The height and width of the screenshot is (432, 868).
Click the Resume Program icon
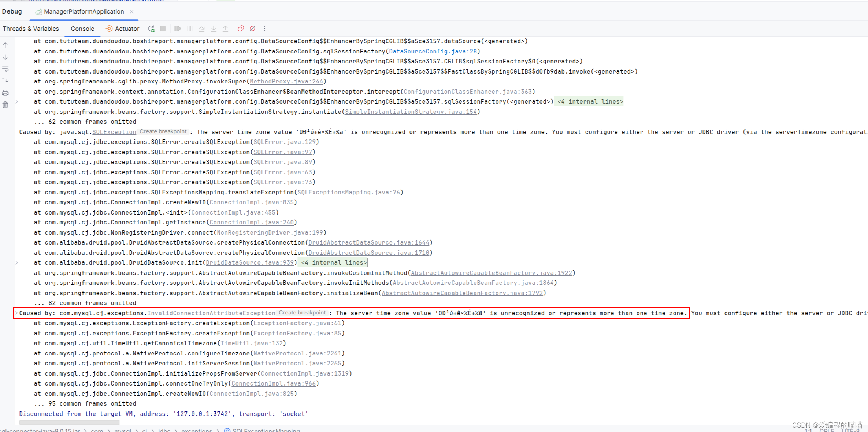click(178, 29)
